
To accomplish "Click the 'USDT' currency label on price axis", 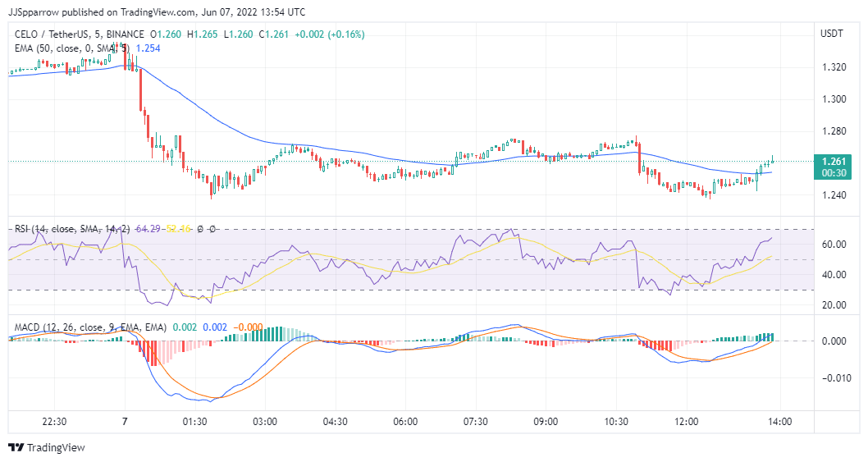I will coord(831,34).
